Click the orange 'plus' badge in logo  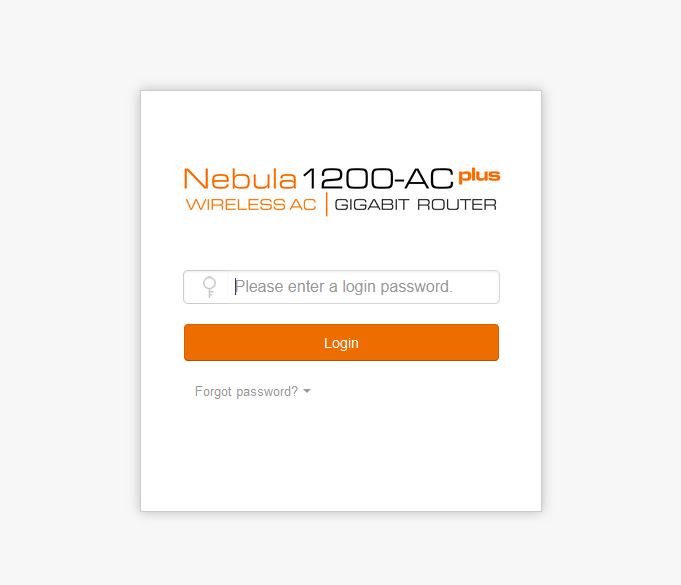479,176
